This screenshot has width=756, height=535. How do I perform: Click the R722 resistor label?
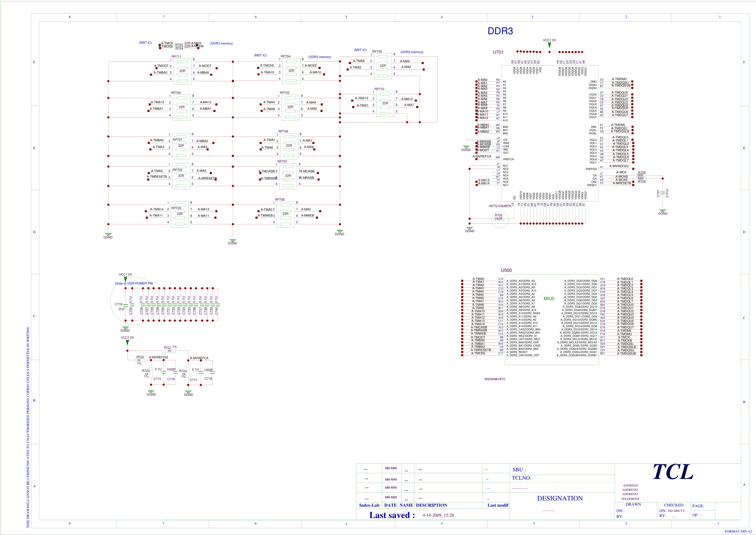(x=140, y=357)
